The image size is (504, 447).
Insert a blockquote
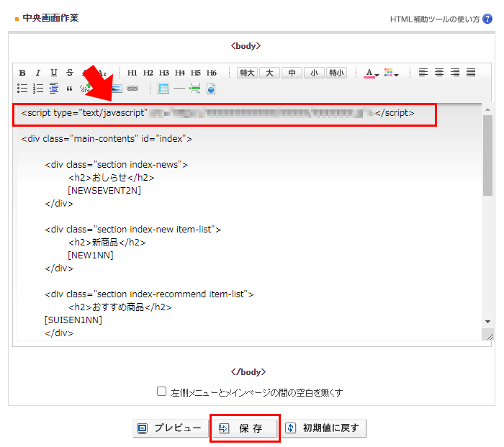[x=70, y=89]
